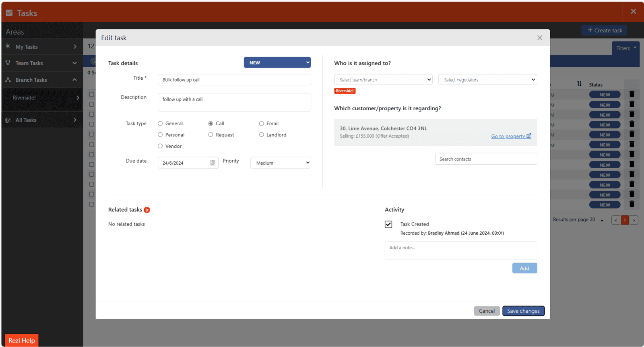Delete the first task row with trash icon
Screen dimensions: 644x347
coord(632,94)
